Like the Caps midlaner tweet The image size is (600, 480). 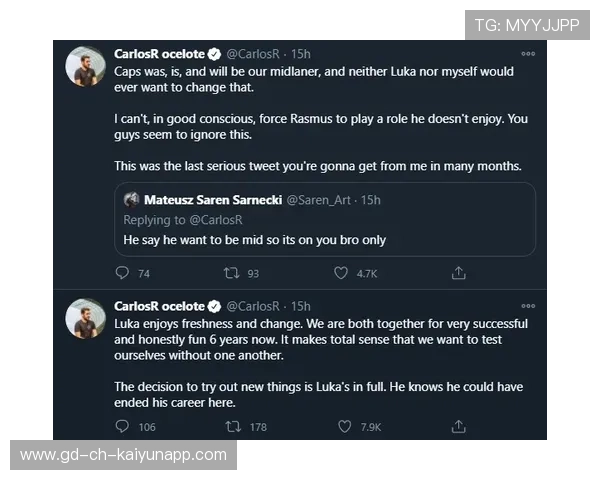341,272
